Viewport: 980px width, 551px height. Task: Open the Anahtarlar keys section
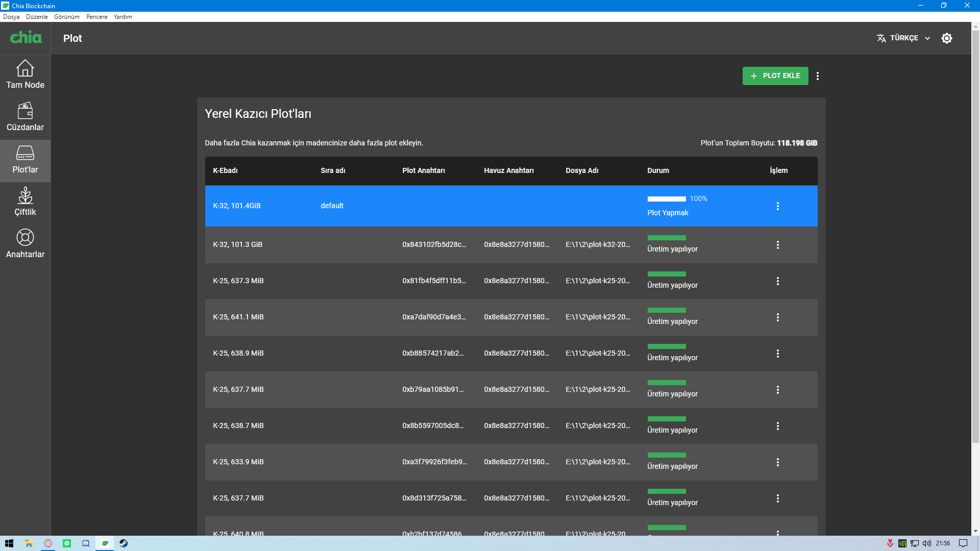(25, 244)
